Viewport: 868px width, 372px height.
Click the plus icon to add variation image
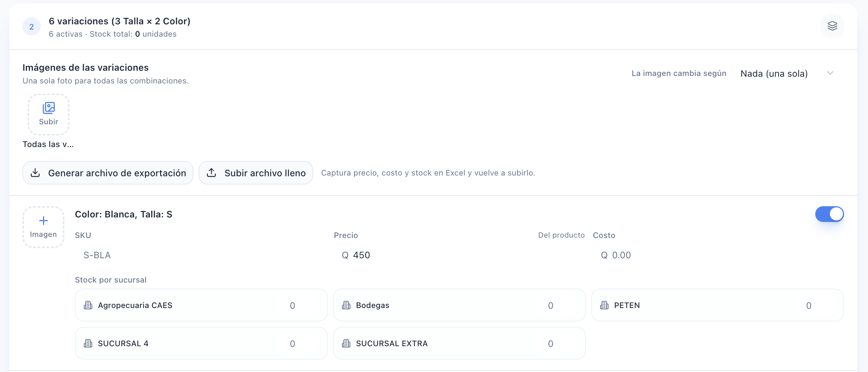[x=43, y=221]
